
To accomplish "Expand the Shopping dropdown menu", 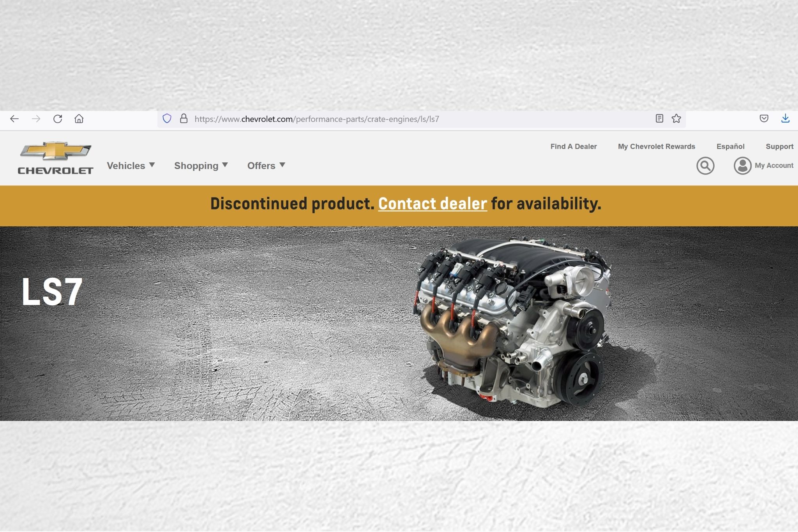I will tap(201, 166).
